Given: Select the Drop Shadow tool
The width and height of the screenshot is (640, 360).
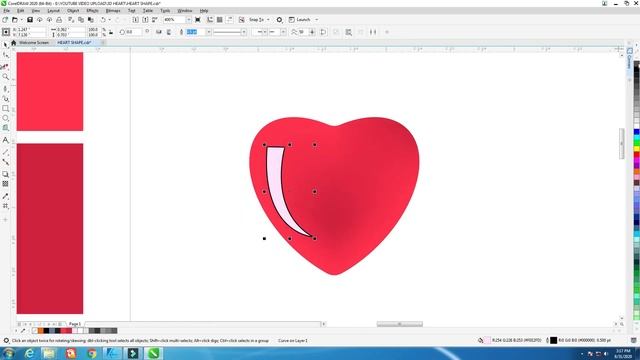Looking at the screenshot, I should click(x=5, y=174).
